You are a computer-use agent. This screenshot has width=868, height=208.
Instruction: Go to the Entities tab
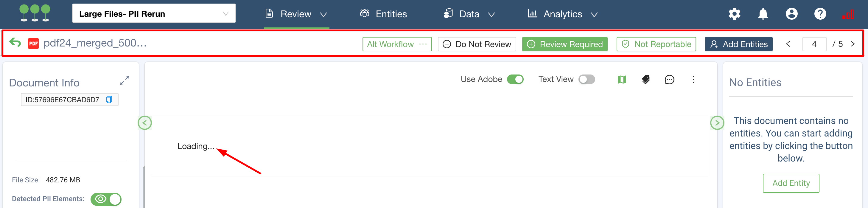[x=383, y=14]
